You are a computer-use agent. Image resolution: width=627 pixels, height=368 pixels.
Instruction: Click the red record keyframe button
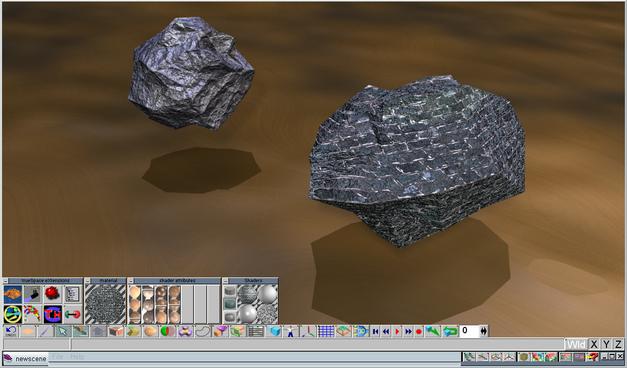tap(419, 331)
